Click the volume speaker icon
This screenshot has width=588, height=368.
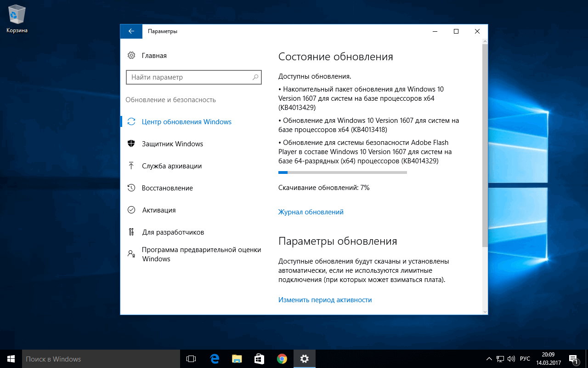[x=511, y=358]
